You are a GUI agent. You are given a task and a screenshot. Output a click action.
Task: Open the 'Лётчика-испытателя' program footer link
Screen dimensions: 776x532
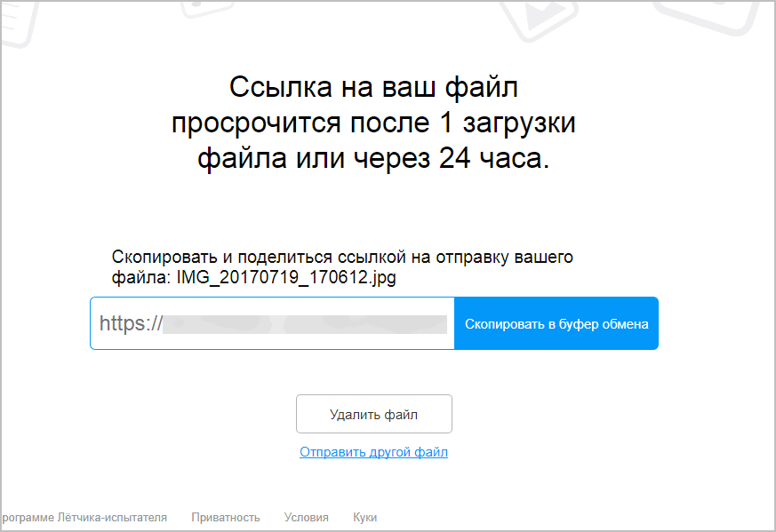[84, 517]
